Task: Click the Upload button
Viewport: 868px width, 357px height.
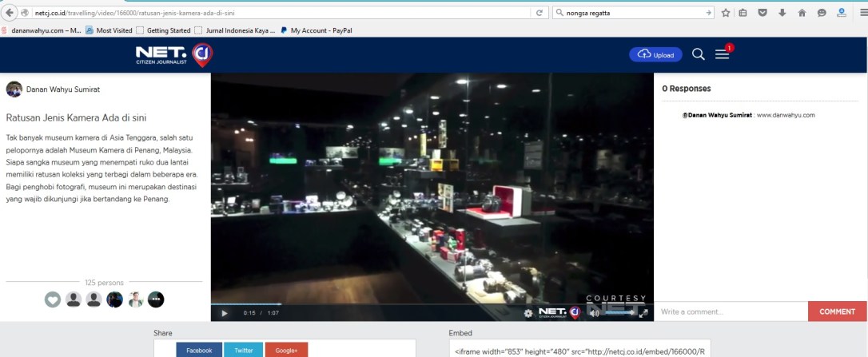Action: [x=655, y=55]
